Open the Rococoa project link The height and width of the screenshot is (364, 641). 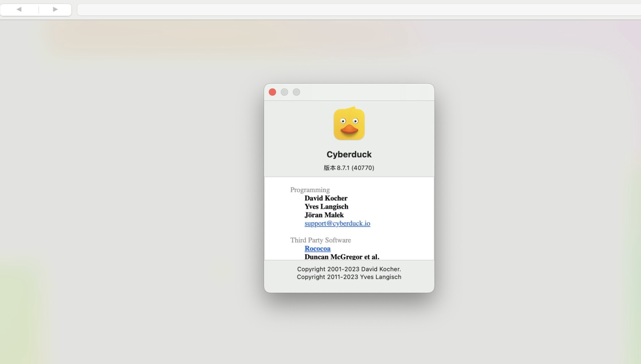tap(317, 248)
